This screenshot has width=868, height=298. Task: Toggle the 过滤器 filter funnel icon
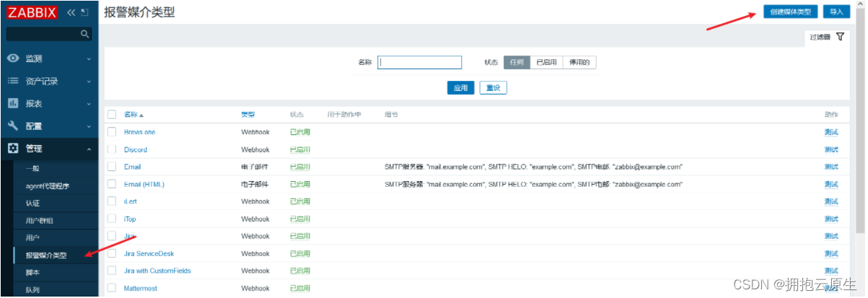click(x=840, y=36)
